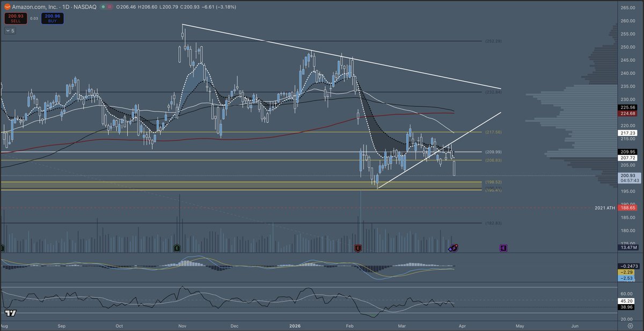
Task: Click the 207.72 price axis label
Action: click(x=627, y=158)
